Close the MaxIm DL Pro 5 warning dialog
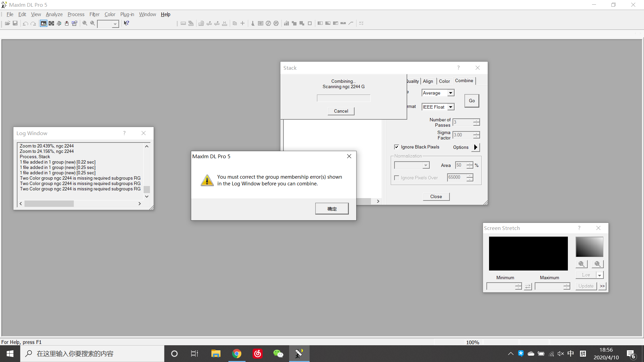The width and height of the screenshot is (644, 362). pos(349,156)
